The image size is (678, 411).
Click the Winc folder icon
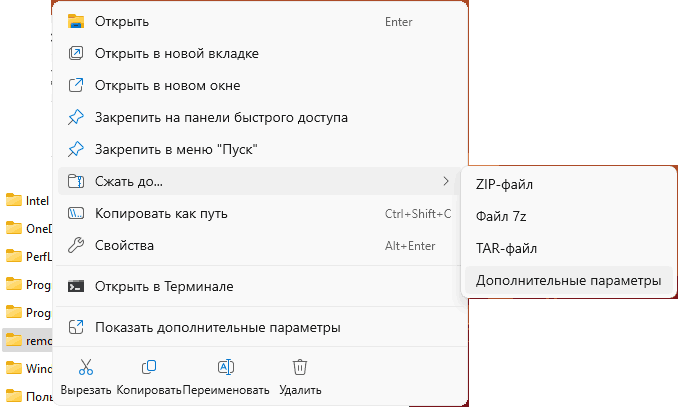coord(14,368)
